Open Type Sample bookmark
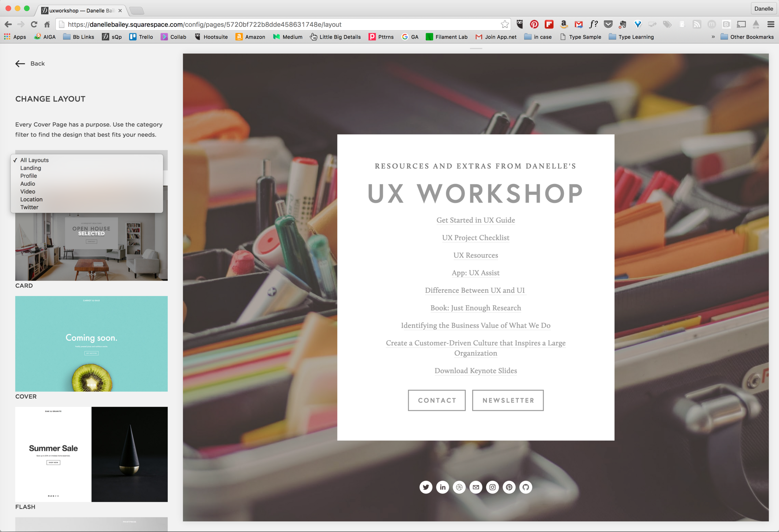 point(581,37)
